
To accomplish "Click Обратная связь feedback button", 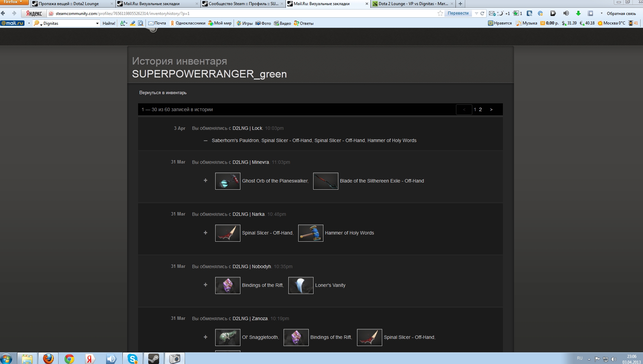I will 621,13.
